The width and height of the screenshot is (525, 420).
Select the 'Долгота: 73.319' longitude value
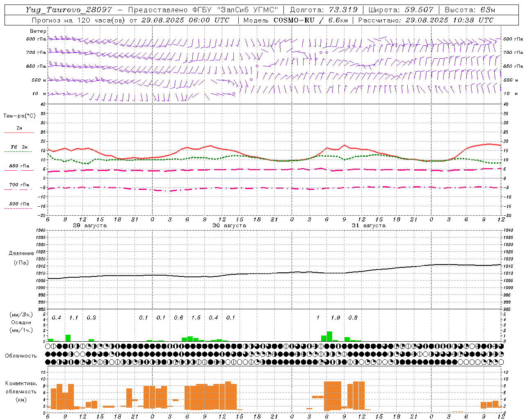324,10
